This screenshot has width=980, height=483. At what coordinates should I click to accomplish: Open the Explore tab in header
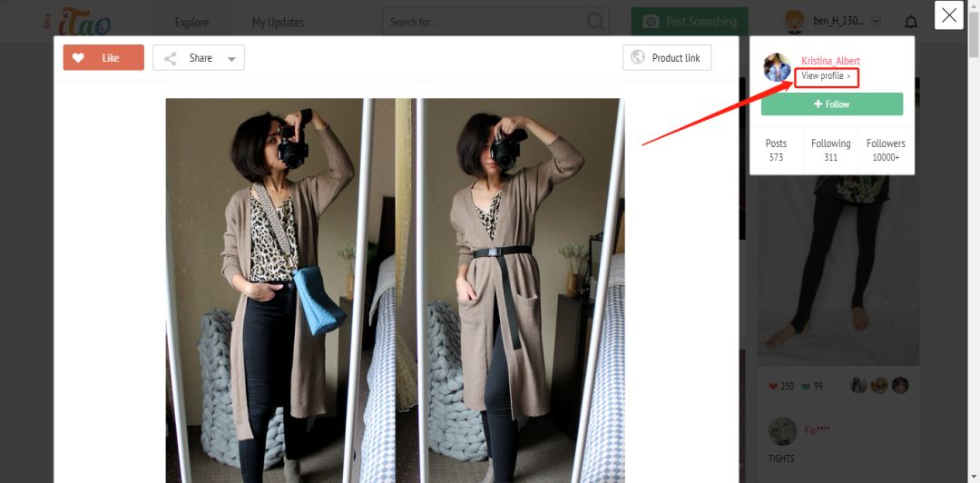(191, 22)
